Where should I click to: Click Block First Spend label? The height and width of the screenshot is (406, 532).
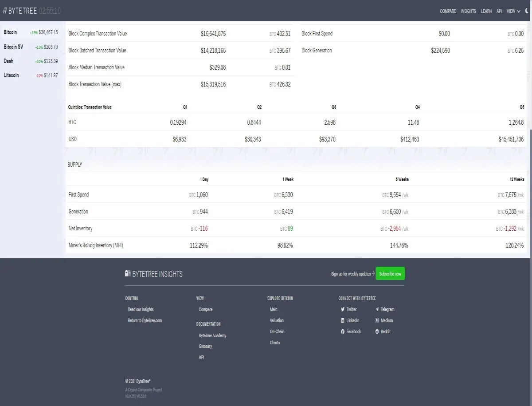[317, 34]
